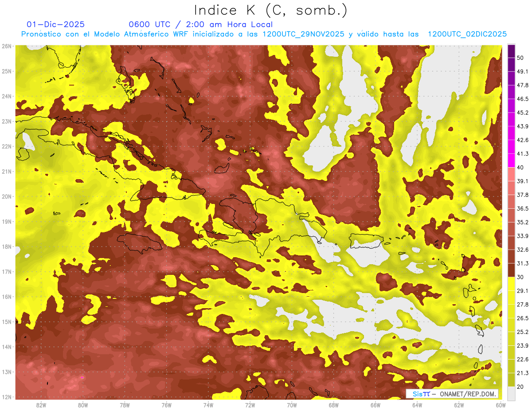Screen dimensions: 532x411
Task: Select the "36.5" color scale label
Action: [523, 208]
